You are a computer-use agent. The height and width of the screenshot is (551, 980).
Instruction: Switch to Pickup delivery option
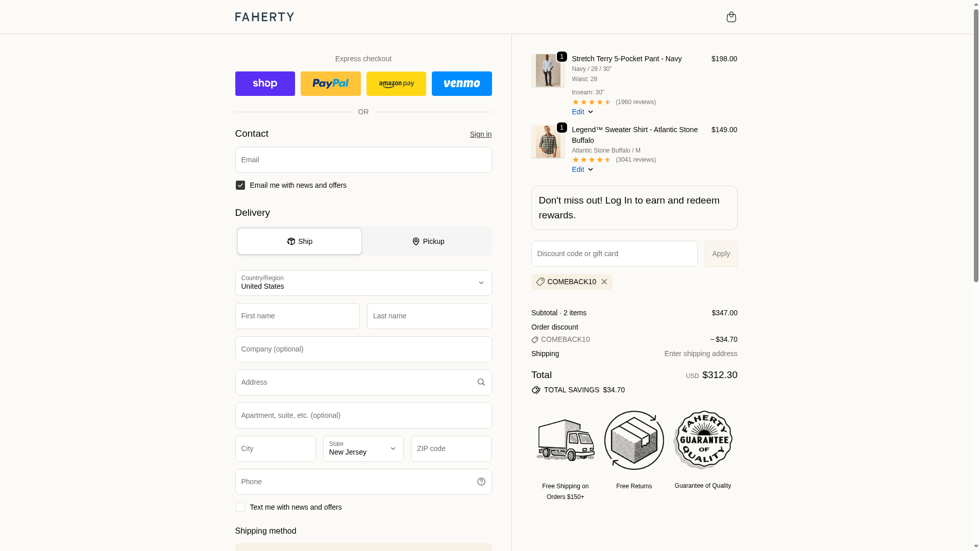[428, 241]
